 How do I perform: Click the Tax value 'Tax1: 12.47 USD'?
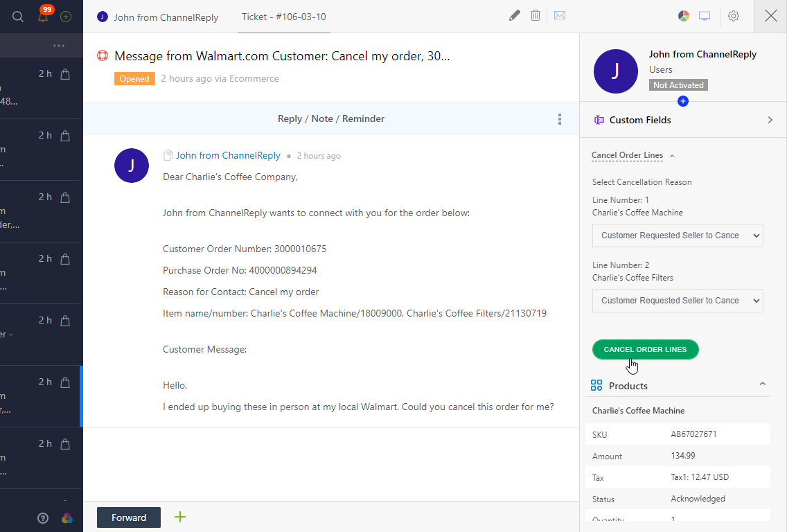(x=700, y=477)
